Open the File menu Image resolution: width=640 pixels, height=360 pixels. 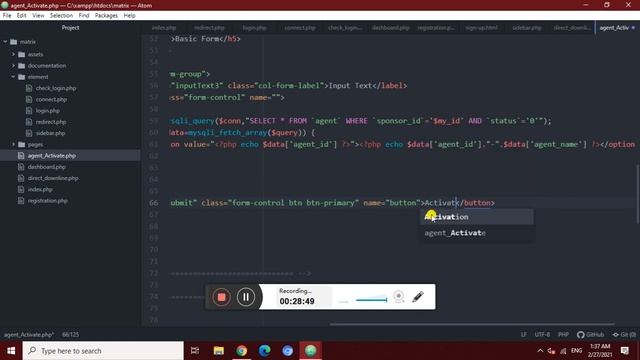7,16
